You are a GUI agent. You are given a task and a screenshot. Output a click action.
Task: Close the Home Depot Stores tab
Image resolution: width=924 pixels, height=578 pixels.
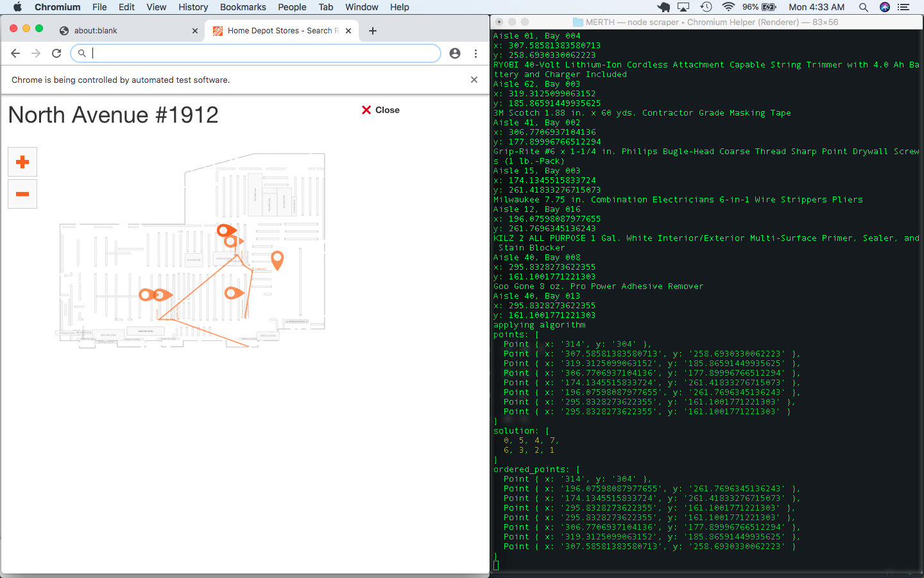click(x=348, y=31)
